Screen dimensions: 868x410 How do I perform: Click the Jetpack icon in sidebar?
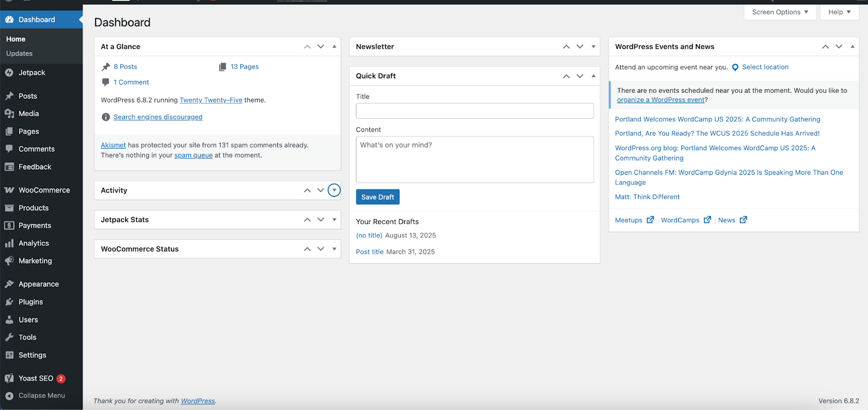click(x=9, y=73)
